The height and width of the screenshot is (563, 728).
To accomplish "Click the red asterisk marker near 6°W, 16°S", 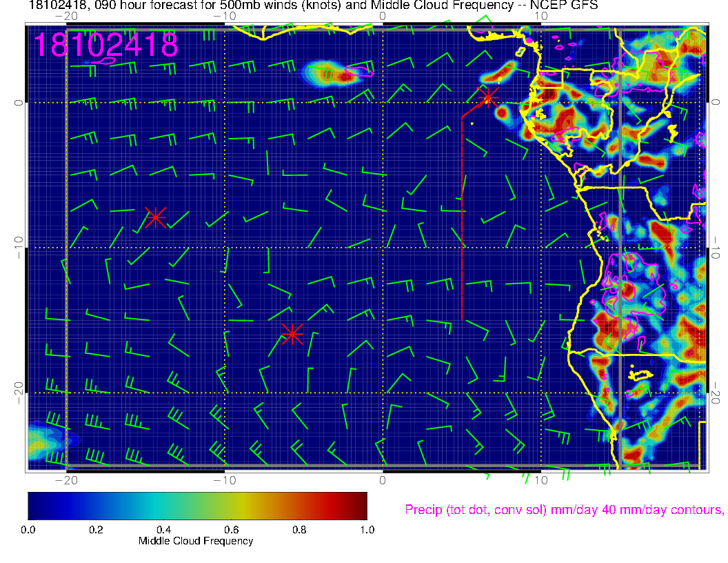I will (x=292, y=333).
